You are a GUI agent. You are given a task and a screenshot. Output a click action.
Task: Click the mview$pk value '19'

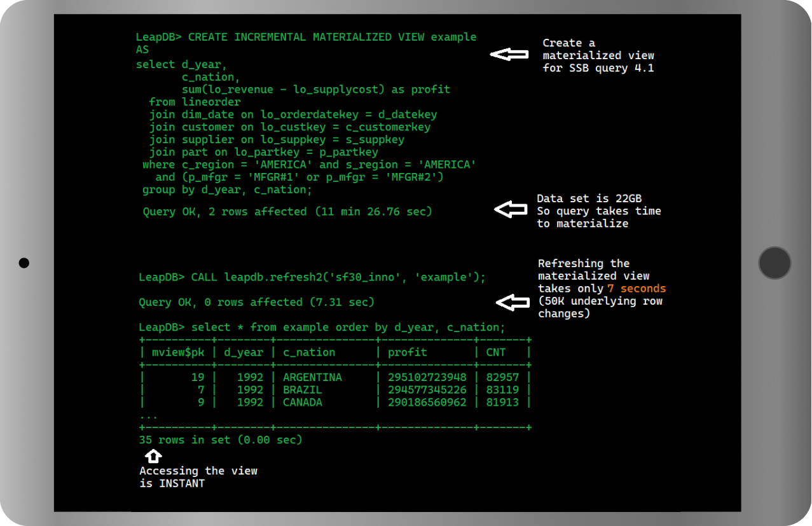coord(198,377)
